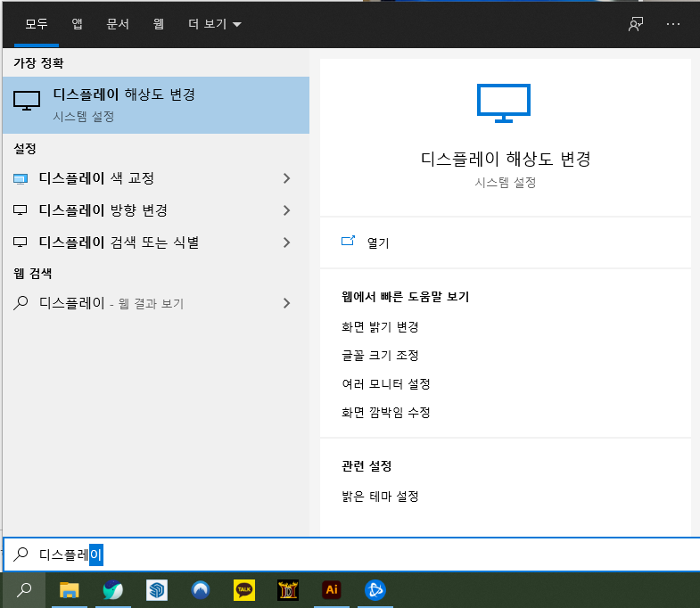Click the feedback person icon
Viewport: 700px width, 608px height.
pos(636,24)
